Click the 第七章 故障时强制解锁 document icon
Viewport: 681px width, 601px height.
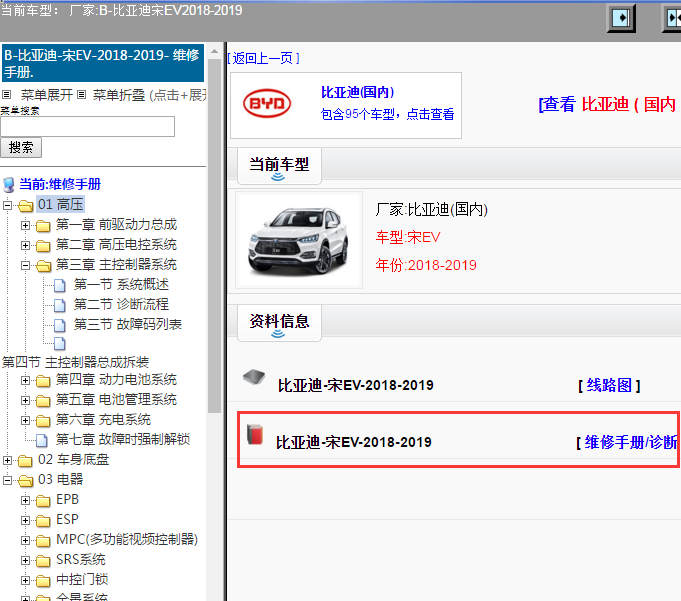42,440
